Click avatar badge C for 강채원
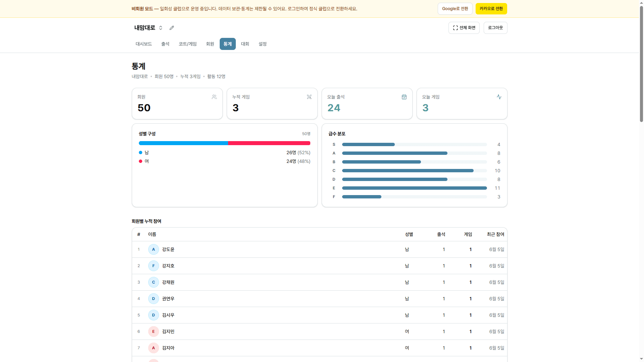 (154, 282)
